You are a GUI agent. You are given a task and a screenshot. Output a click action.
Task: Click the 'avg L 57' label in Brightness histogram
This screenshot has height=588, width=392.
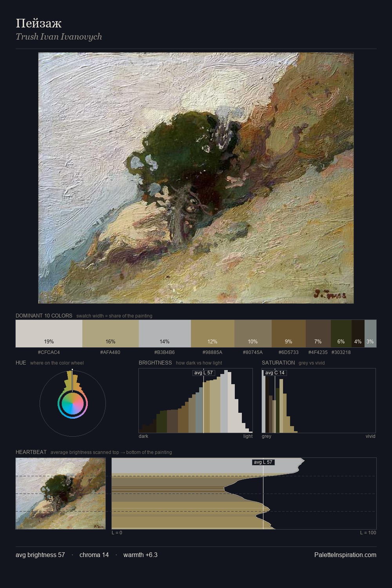coord(204,373)
